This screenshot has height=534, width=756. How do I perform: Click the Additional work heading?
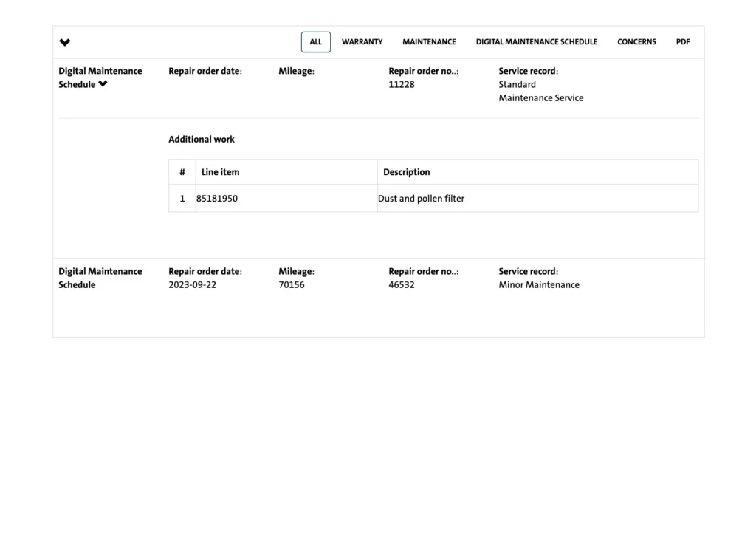(x=202, y=139)
